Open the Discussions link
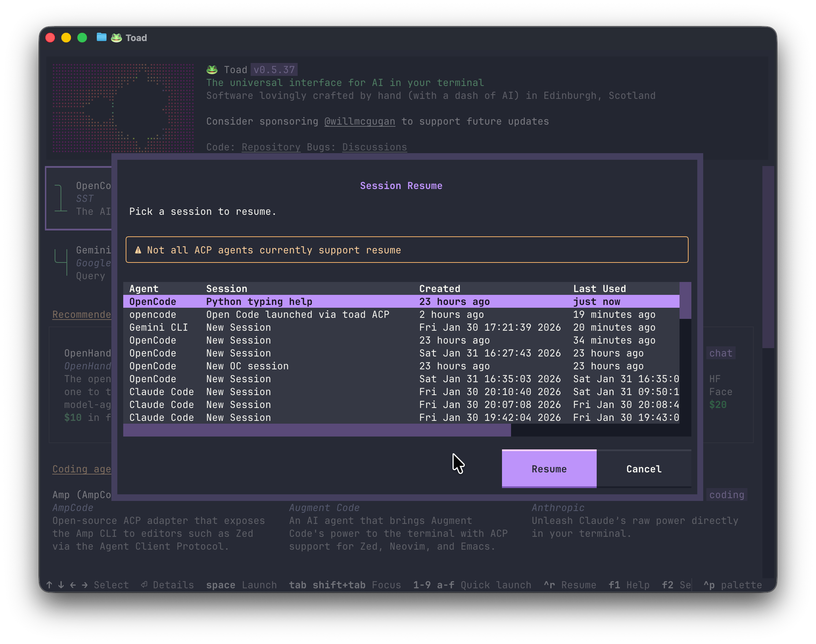This screenshot has height=644, width=816. [x=375, y=147]
